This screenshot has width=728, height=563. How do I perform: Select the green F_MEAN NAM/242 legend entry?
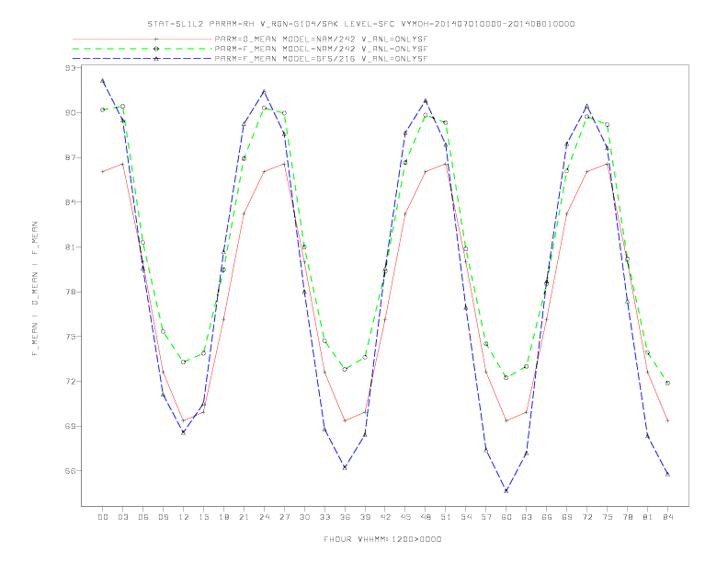coord(250,49)
